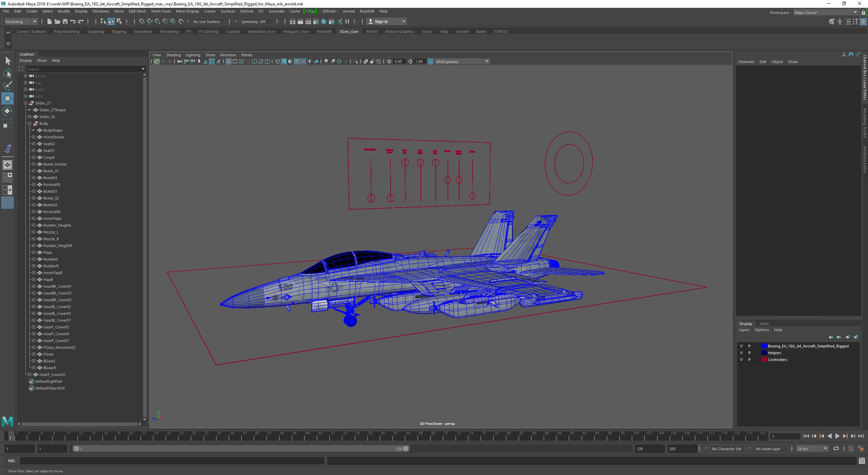
Task: Click the Sign In button
Action: pos(387,21)
